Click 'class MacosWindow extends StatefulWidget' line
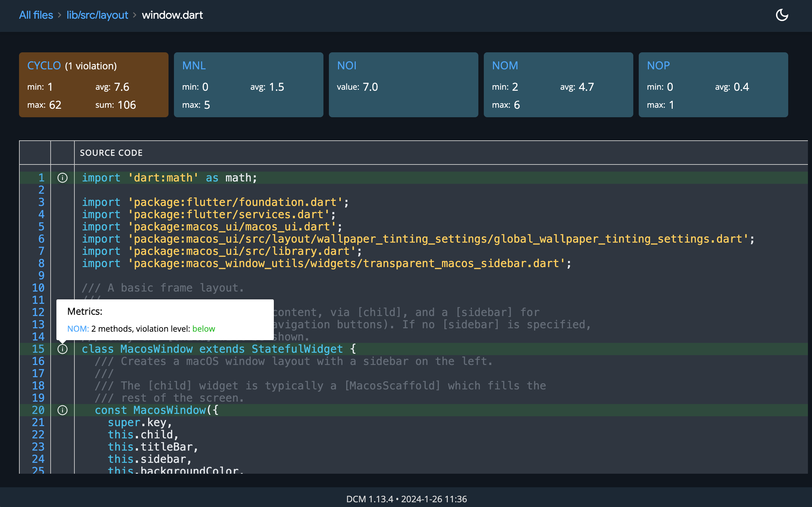The image size is (812, 507). tap(219, 349)
